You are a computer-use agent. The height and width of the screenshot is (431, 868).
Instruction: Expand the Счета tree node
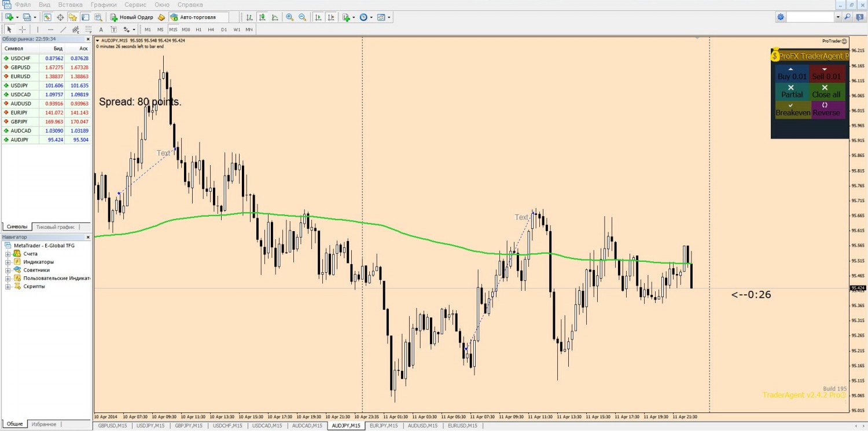pos(8,254)
